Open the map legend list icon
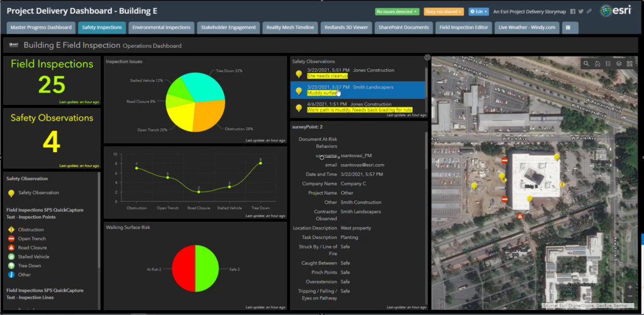644x315 pixels. (608, 64)
